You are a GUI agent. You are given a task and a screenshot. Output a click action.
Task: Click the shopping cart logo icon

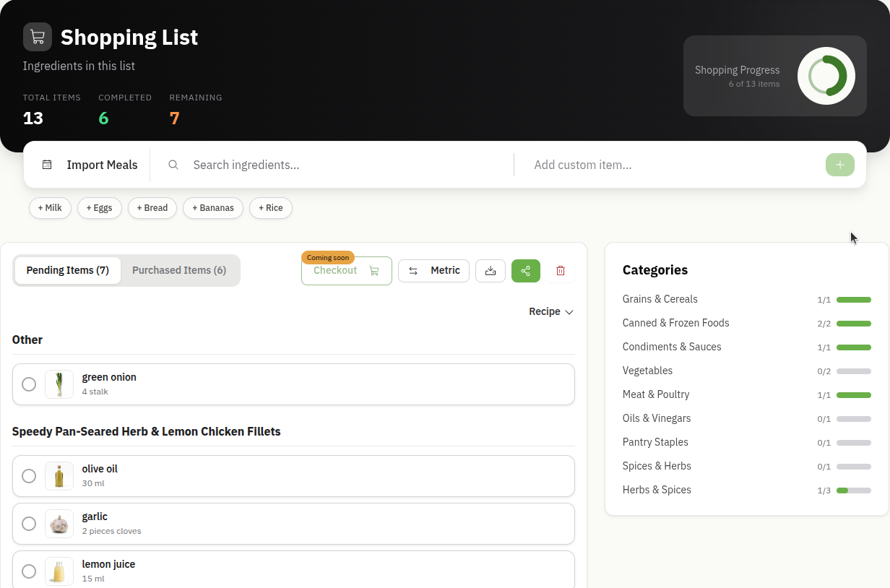click(x=38, y=37)
